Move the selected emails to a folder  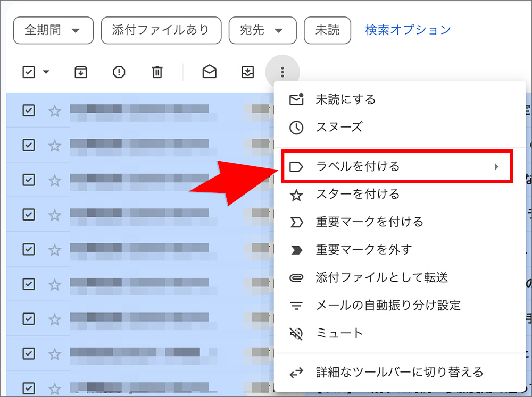247,72
